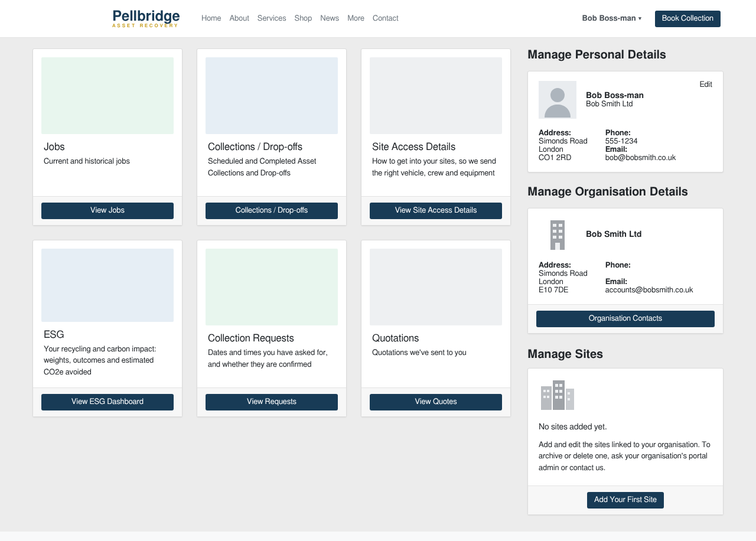The image size is (756, 541).
Task: Click the Manage Sites heading
Action: [x=565, y=354]
